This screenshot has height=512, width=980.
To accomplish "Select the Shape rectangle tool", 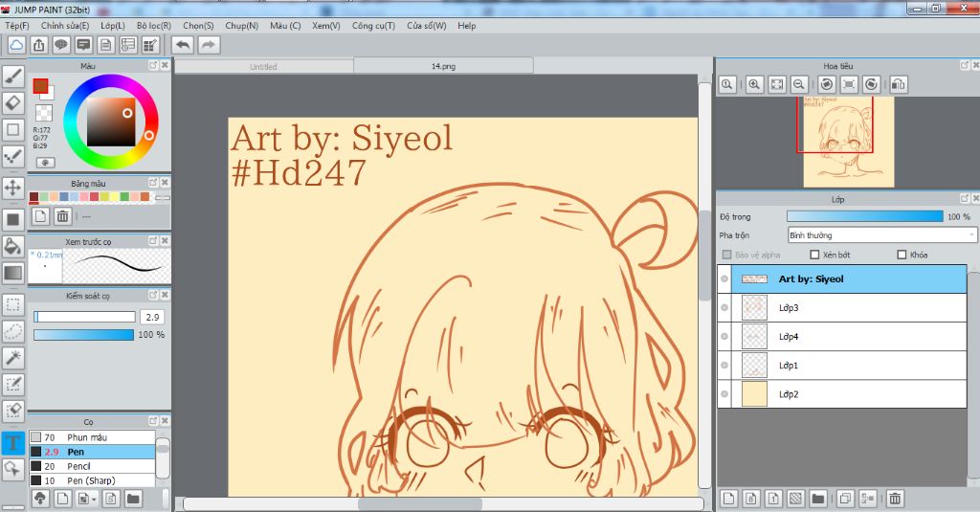I will pos(13,130).
